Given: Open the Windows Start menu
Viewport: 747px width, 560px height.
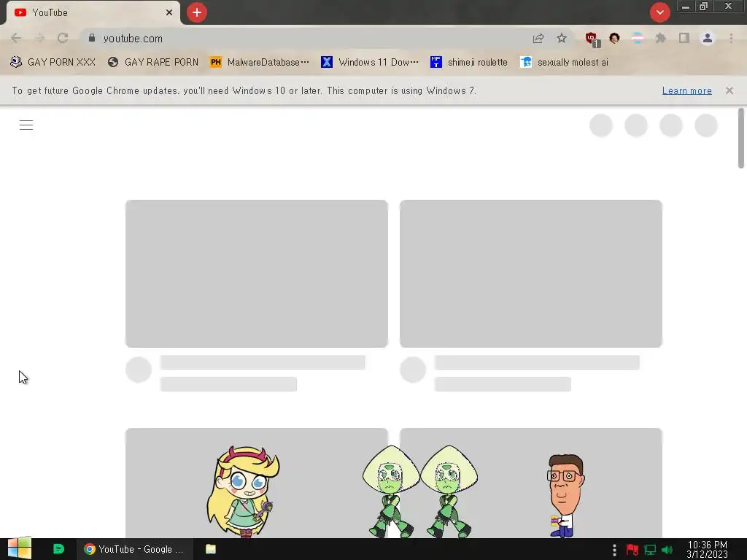Looking at the screenshot, I should [19, 548].
